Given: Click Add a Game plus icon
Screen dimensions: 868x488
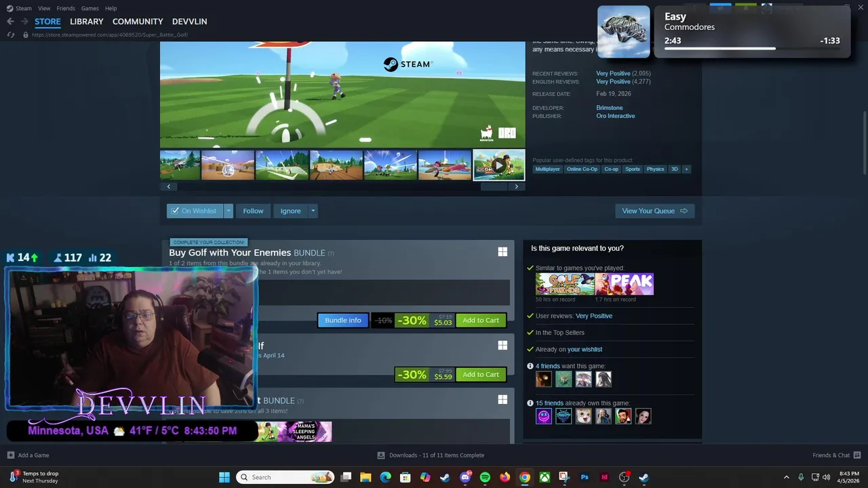Looking at the screenshot, I should click(10, 455).
